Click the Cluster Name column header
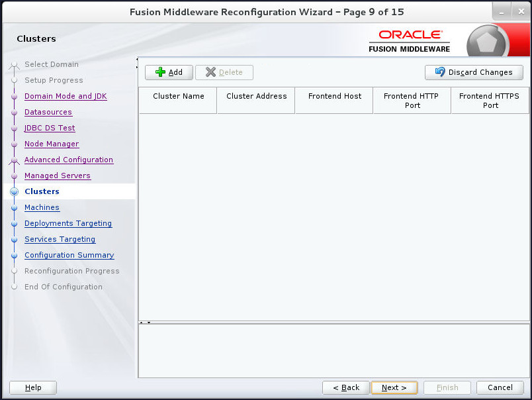Screen dimensions: 532x400 (x=178, y=101)
